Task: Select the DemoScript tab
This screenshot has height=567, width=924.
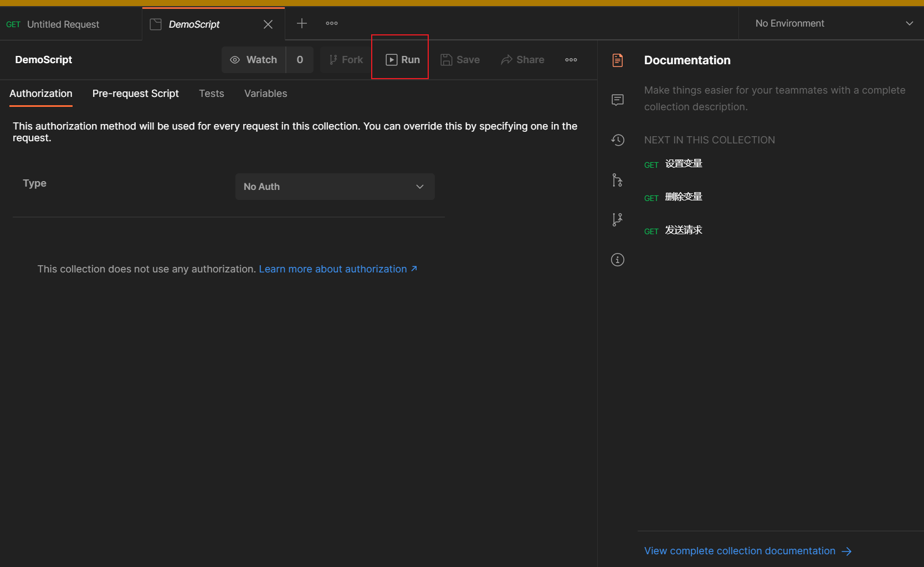Action: point(213,24)
